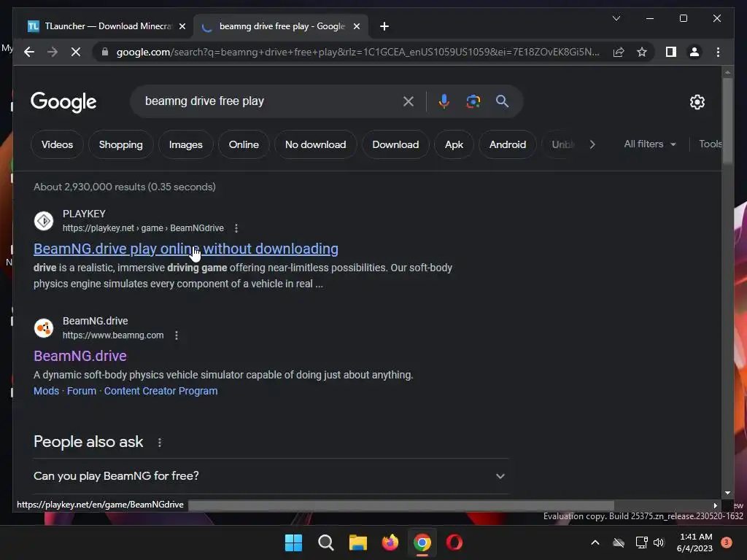
Task: Apply the Android filter chip
Action: point(508,145)
